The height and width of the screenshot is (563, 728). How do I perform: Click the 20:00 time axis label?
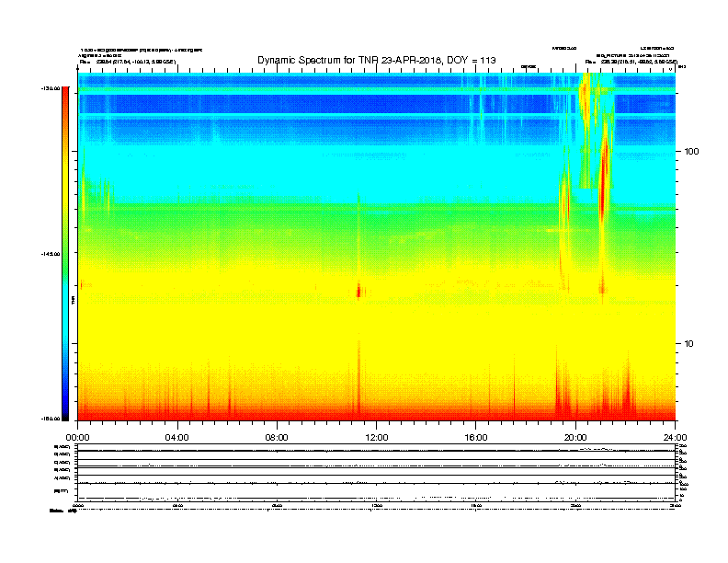pos(575,438)
